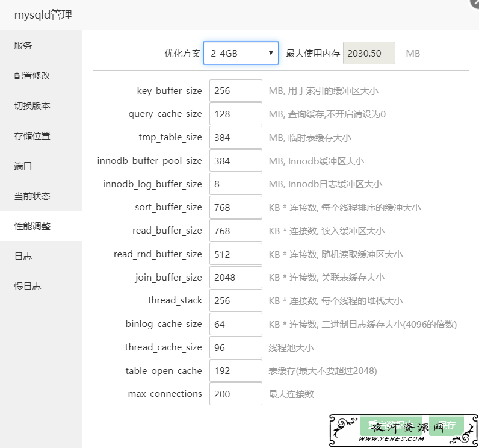Screen dimensions: 479x448
Task: Focus the key_buffer_size input
Action: (x=236, y=91)
